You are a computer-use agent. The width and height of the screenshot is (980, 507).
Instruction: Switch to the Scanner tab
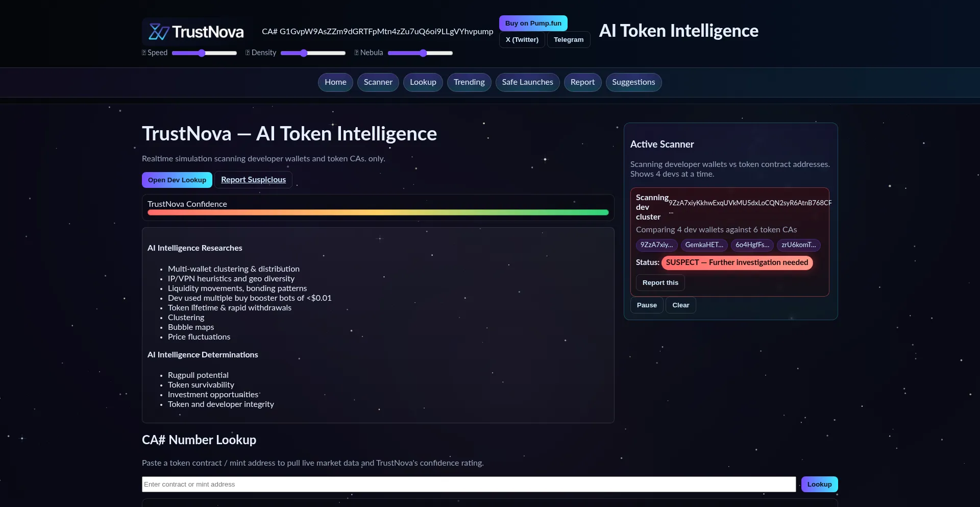[378, 82]
